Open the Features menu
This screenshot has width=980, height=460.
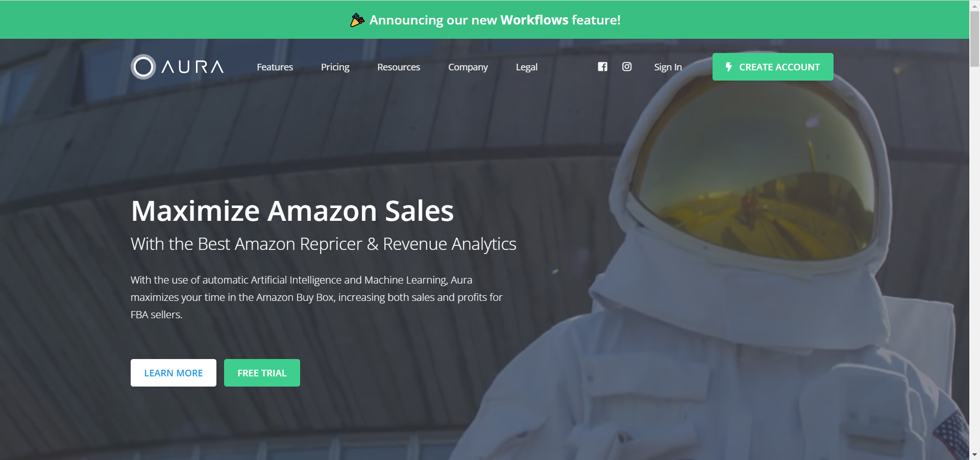pos(275,67)
